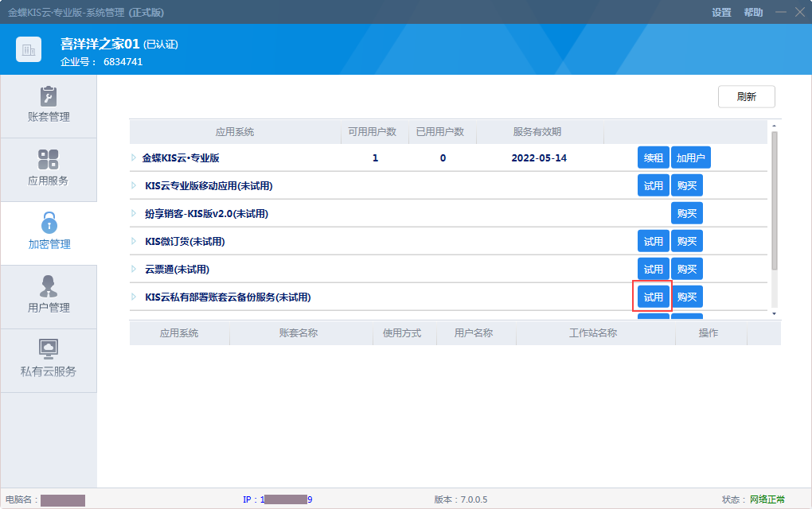812x509 pixels.
Task: Click version 7.0.0.5 in status bar
Action: point(474,499)
